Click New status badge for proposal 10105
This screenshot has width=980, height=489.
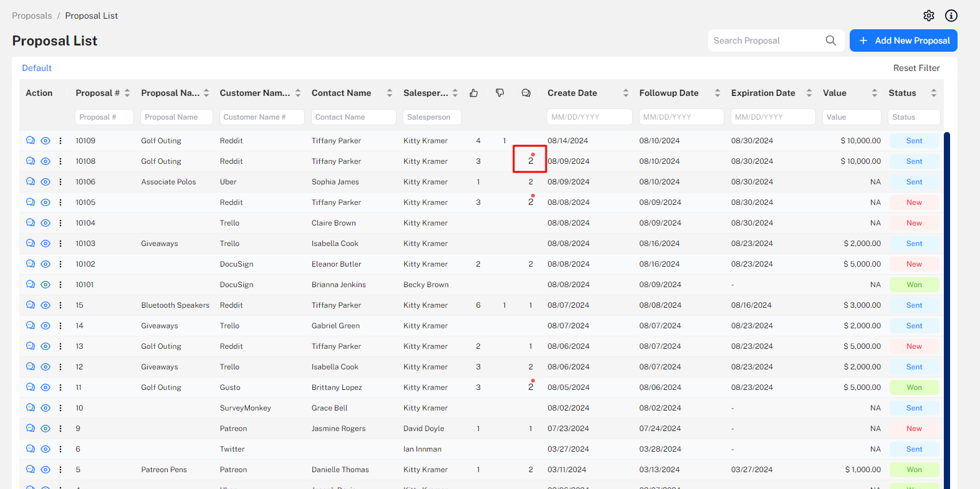coord(914,202)
